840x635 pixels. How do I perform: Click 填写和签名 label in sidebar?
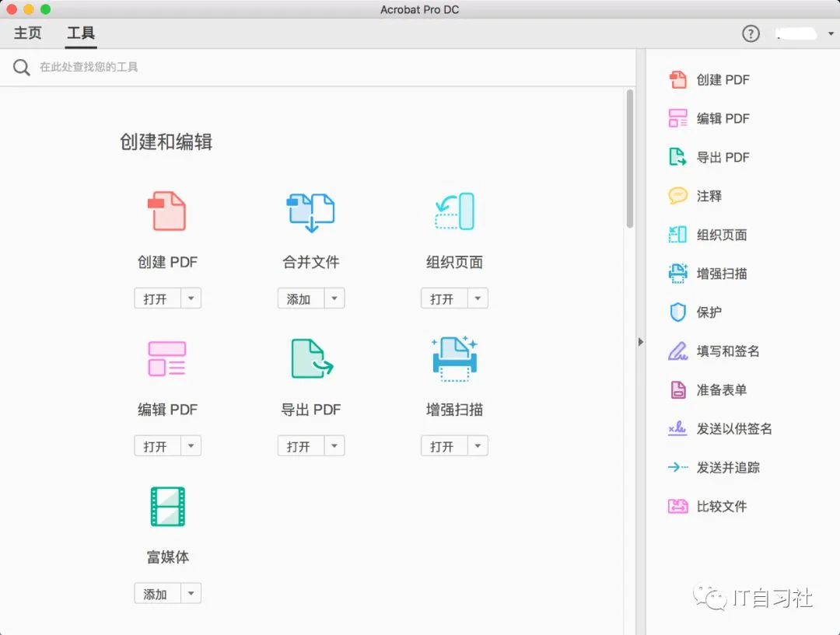[728, 351]
